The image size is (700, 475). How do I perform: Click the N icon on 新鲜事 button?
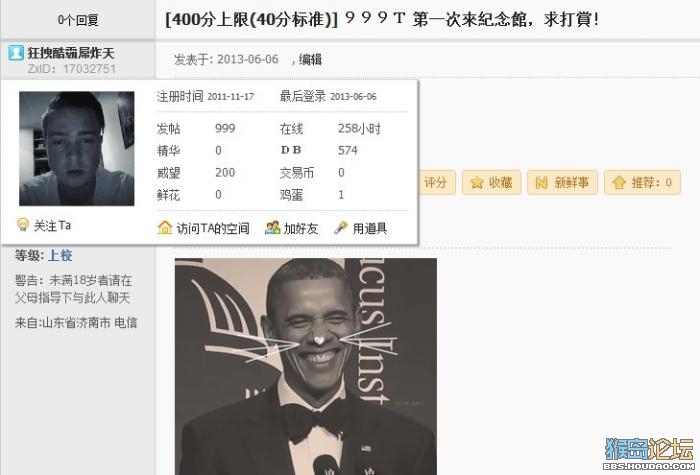[541, 182]
